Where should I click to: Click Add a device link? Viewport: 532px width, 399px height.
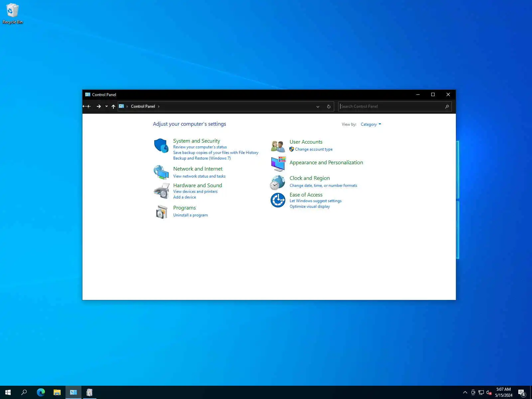point(185,197)
